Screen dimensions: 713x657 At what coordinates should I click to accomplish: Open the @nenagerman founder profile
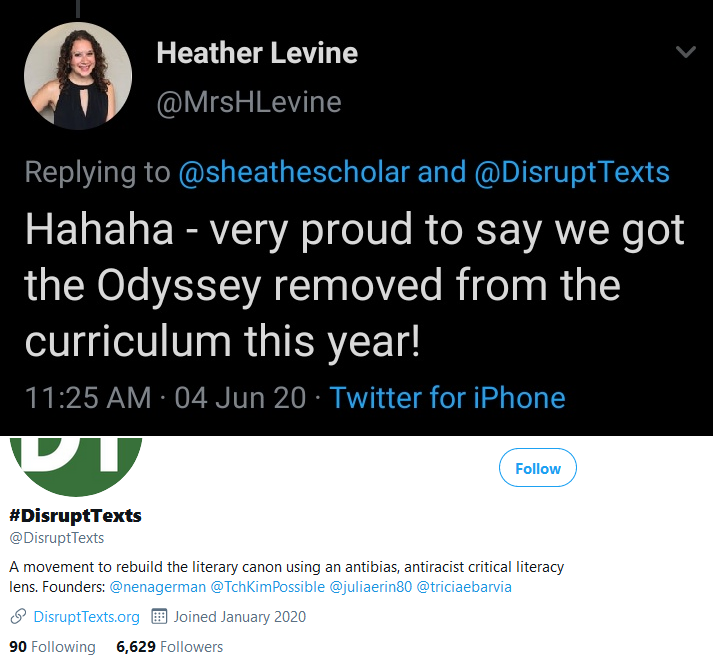coord(157,587)
